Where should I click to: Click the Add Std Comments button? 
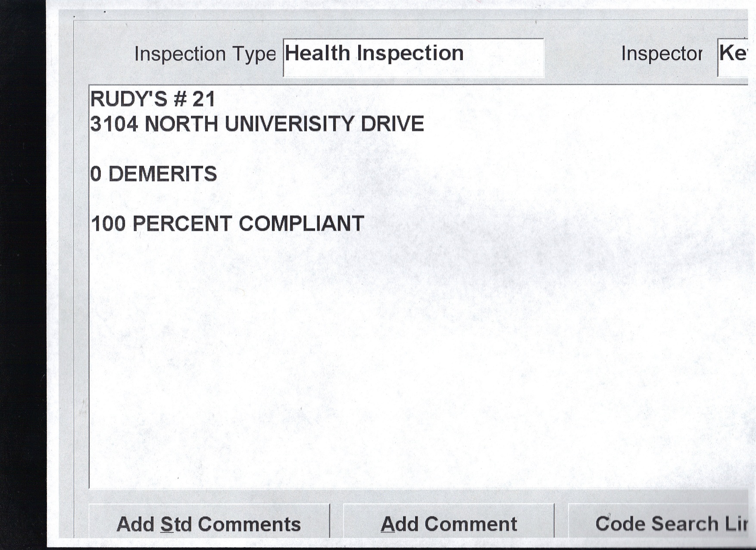click(209, 524)
